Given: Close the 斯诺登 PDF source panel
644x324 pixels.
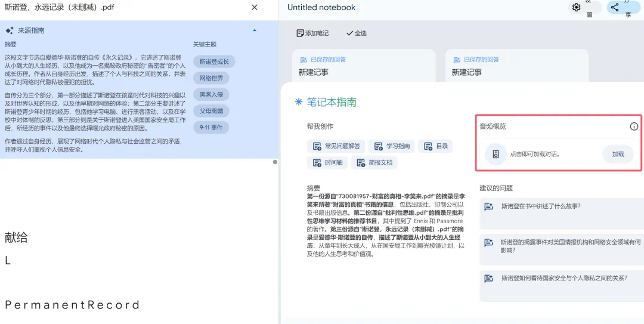Looking at the screenshot, I should pyautogui.click(x=255, y=8).
